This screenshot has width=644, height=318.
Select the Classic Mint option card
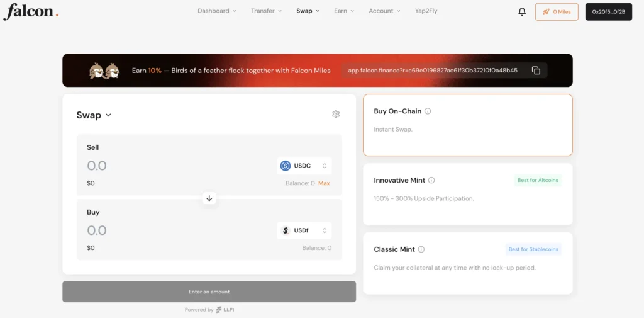(468, 263)
